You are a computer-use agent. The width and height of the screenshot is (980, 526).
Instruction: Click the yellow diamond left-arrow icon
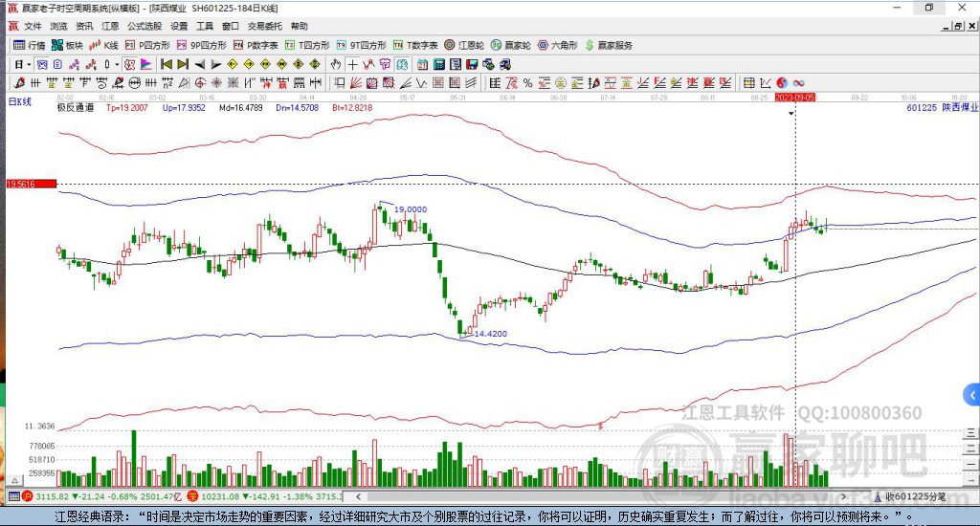[232, 64]
